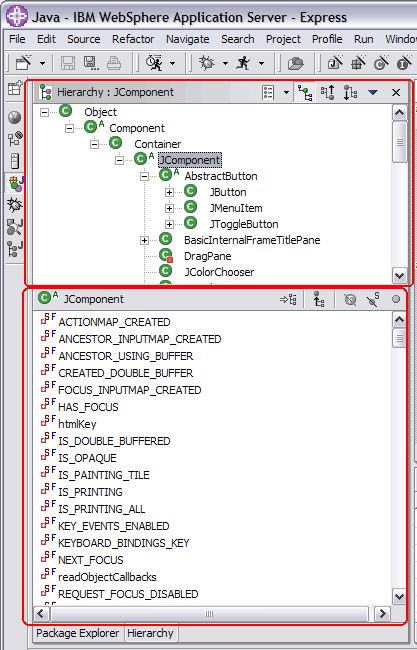This screenshot has width=417, height=650.
Task: Click the Save As toolbar icon
Action: 91,63
